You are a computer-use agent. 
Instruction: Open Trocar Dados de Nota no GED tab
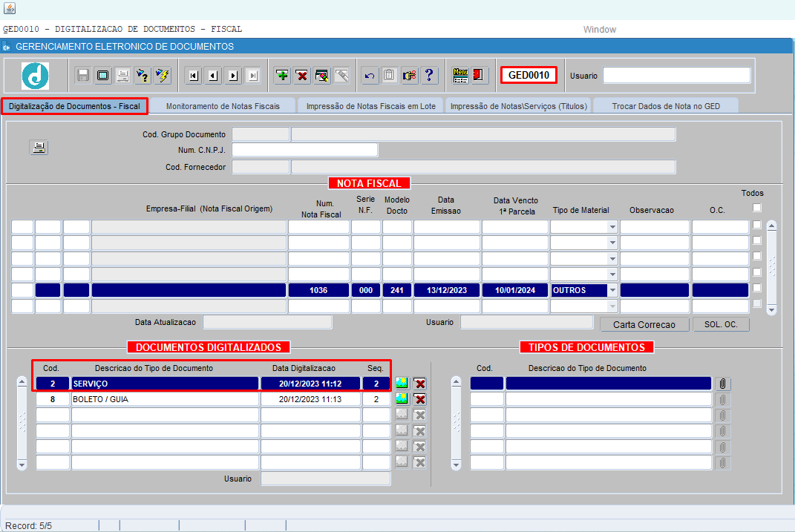666,106
